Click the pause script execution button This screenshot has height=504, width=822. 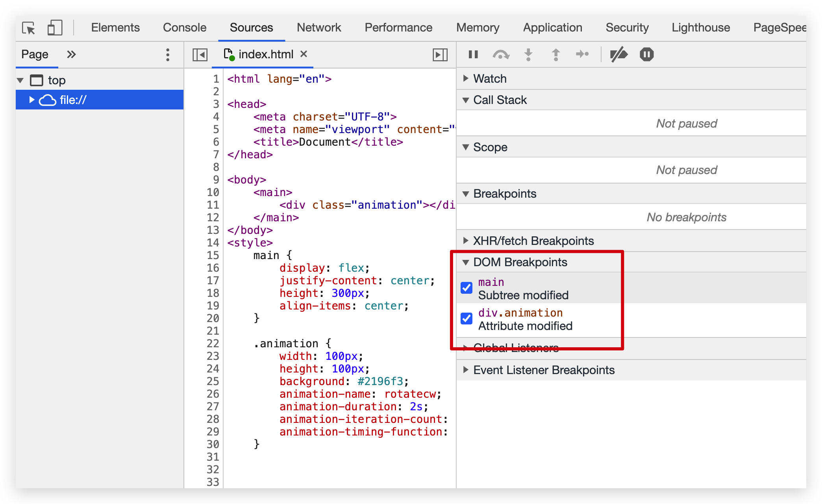pyautogui.click(x=473, y=54)
